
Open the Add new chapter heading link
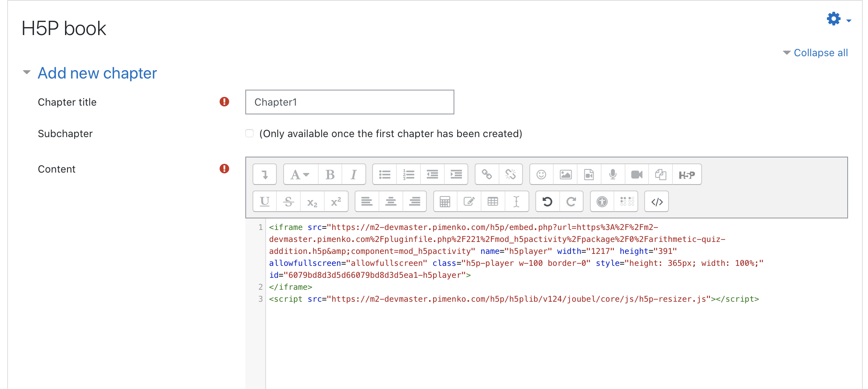click(x=97, y=73)
